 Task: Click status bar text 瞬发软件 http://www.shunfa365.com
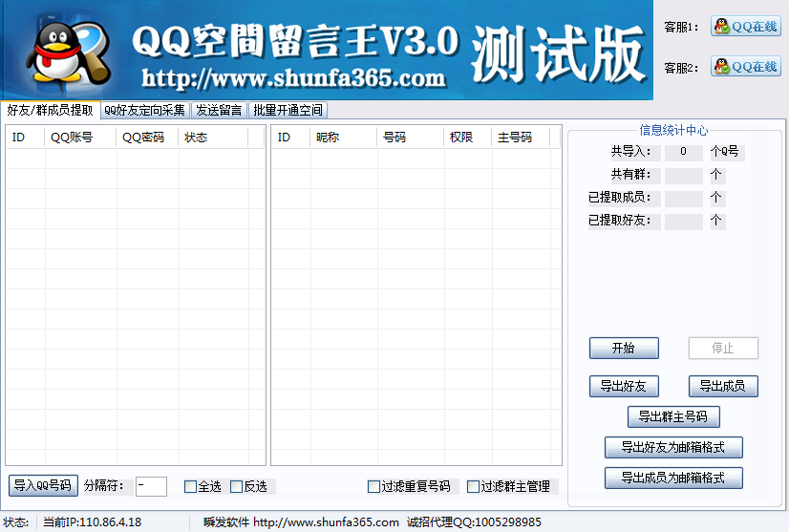point(301,522)
